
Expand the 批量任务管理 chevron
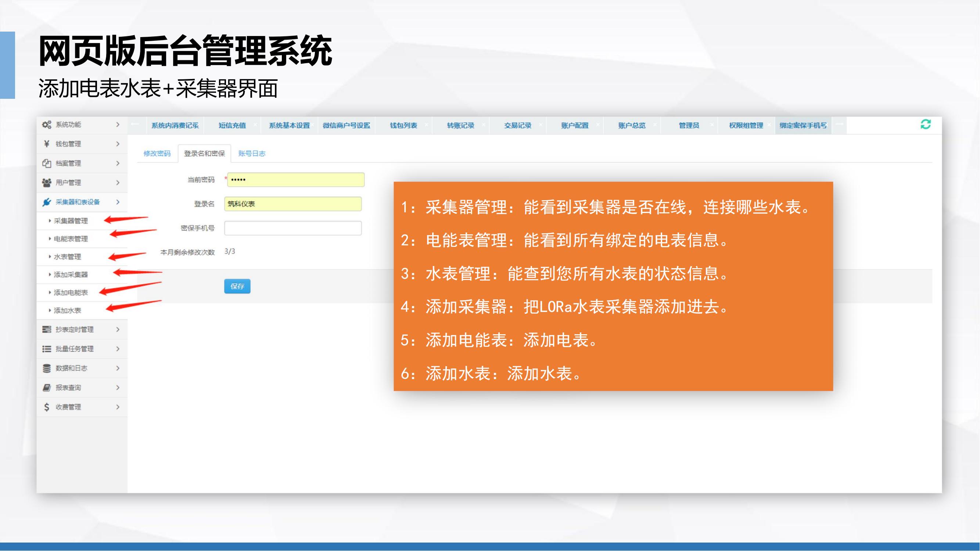[118, 349]
